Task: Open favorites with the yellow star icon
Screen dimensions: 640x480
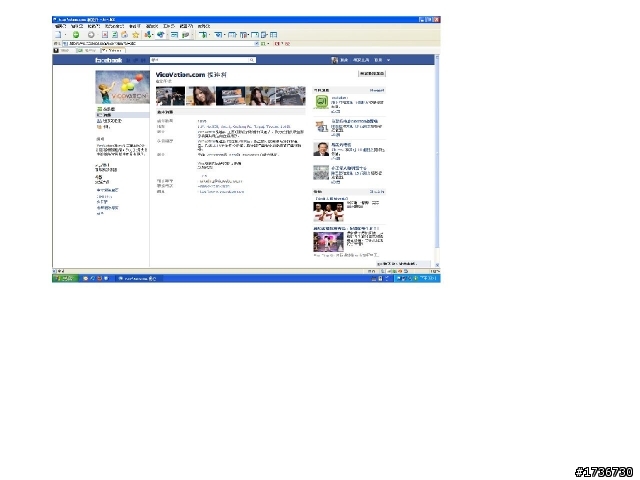Action: pos(136,35)
